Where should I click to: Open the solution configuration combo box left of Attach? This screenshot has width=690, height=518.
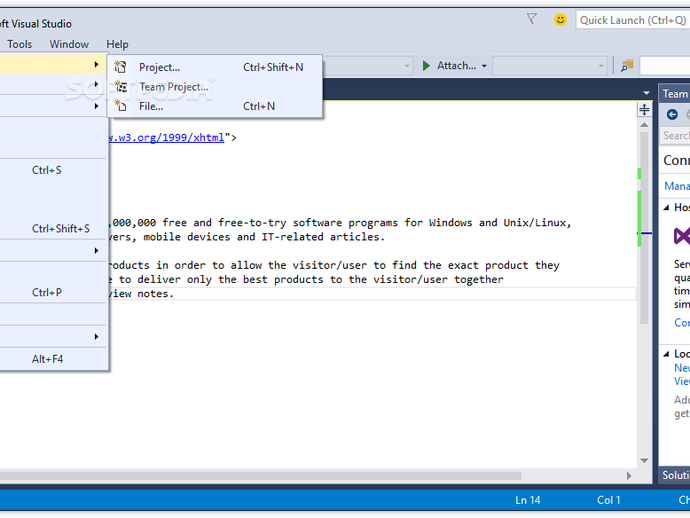coord(368,66)
